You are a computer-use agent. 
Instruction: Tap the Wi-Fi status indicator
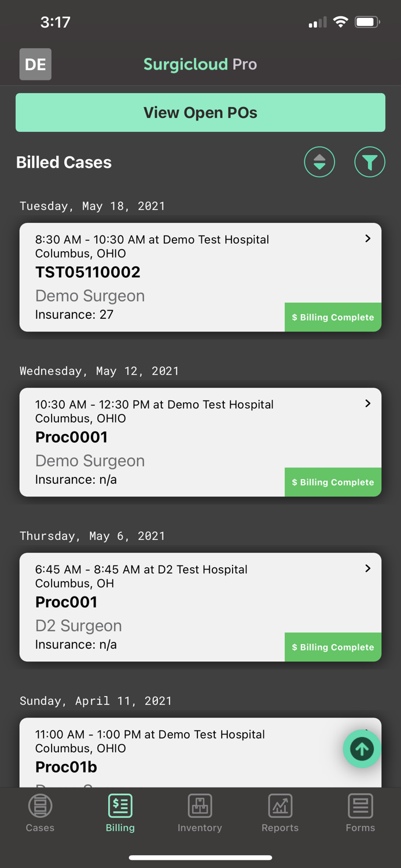click(x=340, y=21)
